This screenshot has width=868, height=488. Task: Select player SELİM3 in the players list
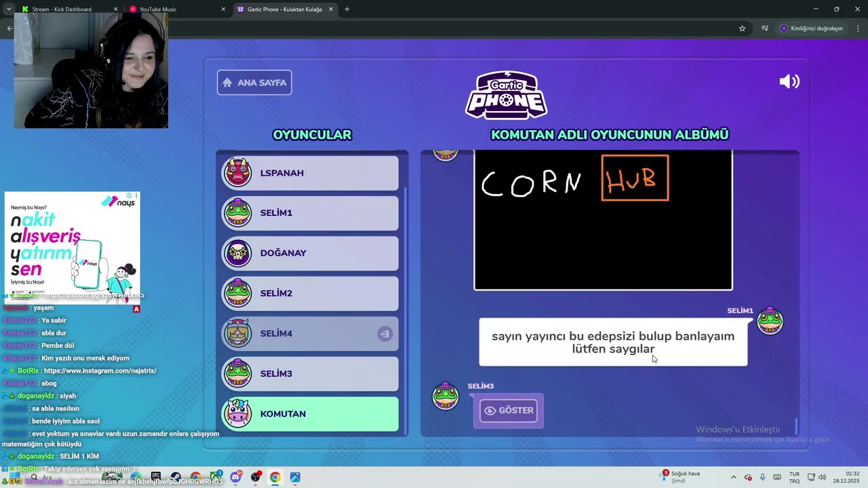pos(311,373)
